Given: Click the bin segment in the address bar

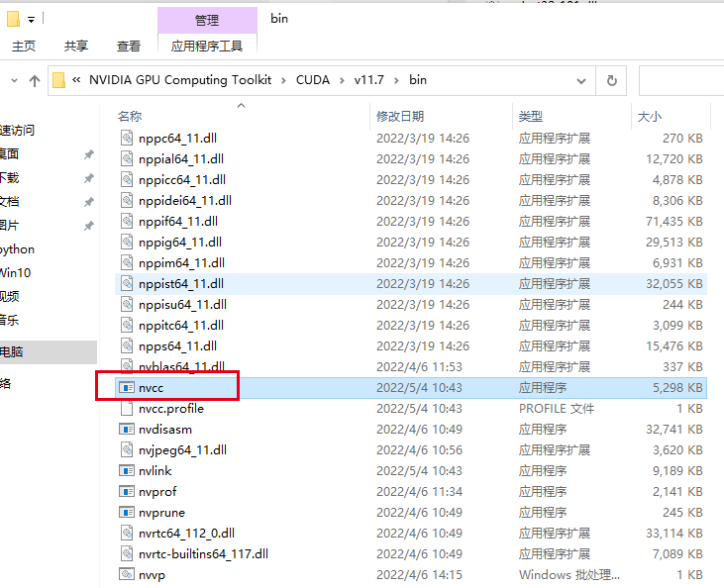Looking at the screenshot, I should click(418, 80).
